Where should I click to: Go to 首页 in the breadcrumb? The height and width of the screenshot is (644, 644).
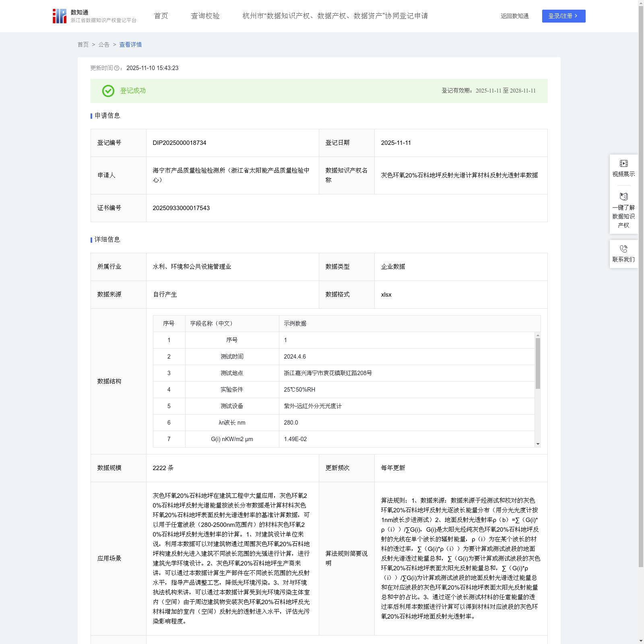83,45
